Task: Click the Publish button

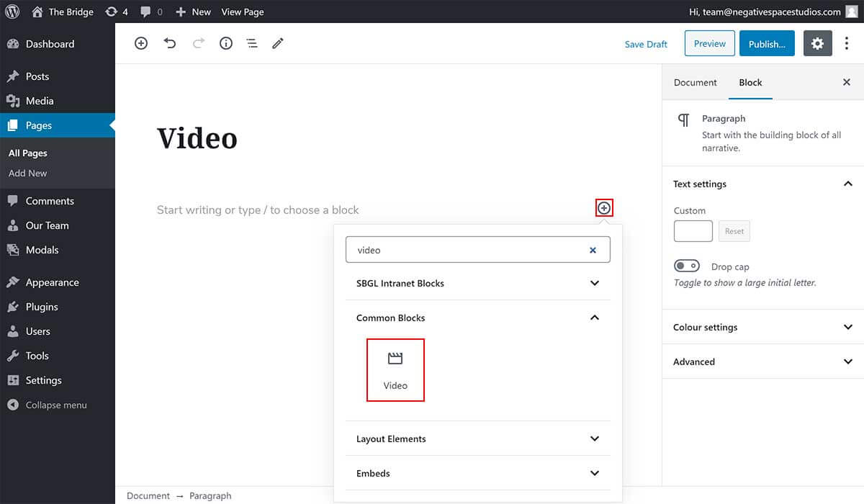Action: 766,43
